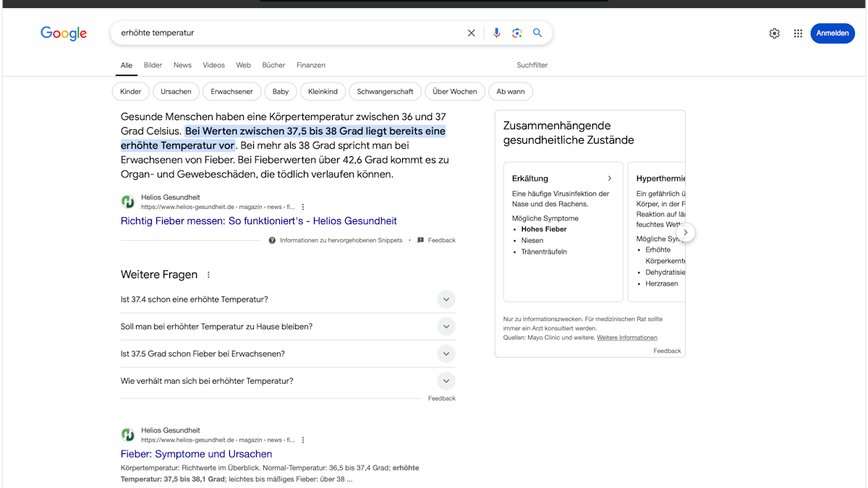
Task: Switch to the Bilder tab
Action: pyautogui.click(x=153, y=65)
